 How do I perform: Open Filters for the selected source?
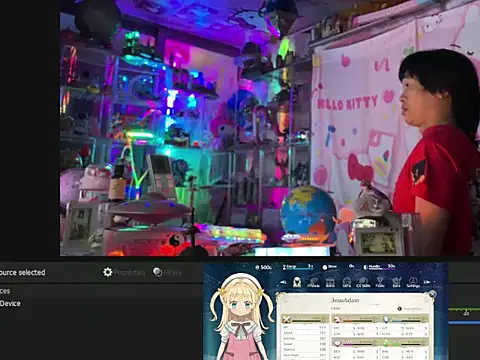tap(167, 272)
